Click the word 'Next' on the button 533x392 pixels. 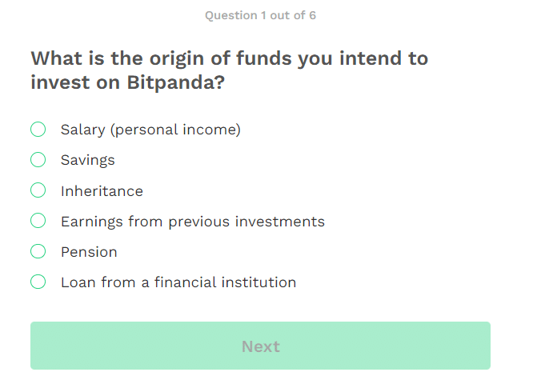click(x=261, y=346)
